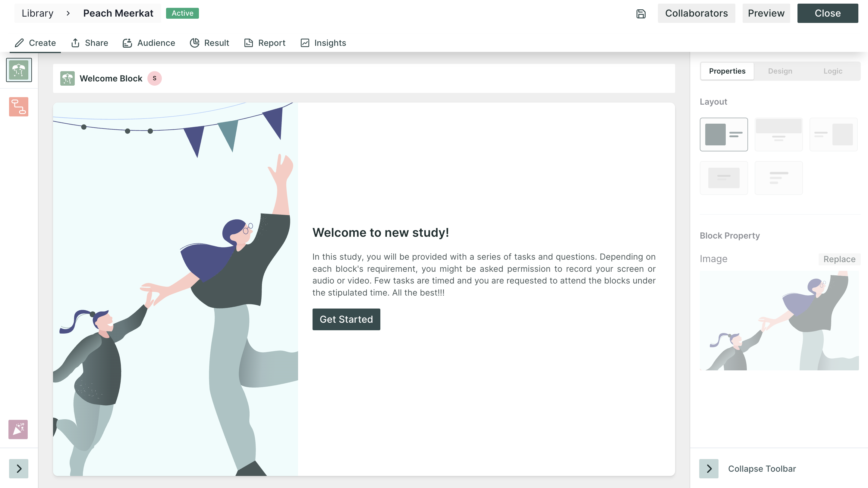The height and width of the screenshot is (488, 868).
Task: Switch to the Audience tab
Action: point(149,43)
